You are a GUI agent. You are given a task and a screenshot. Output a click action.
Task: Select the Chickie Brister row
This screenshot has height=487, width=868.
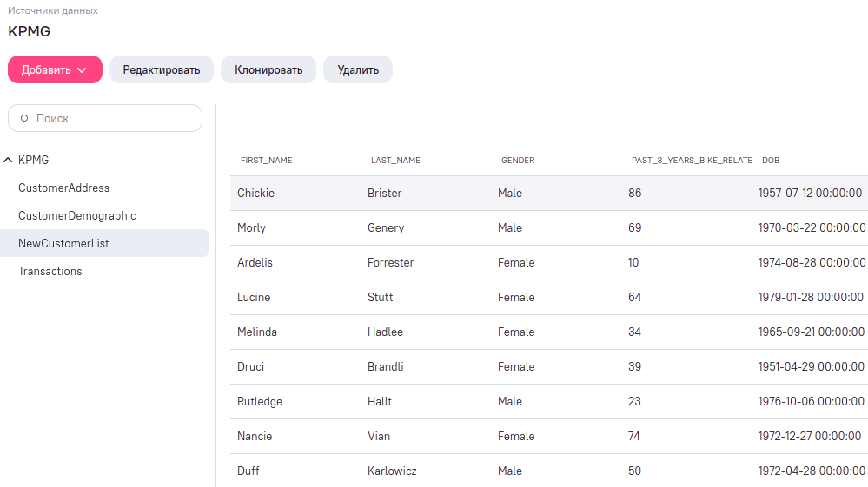coord(549,193)
